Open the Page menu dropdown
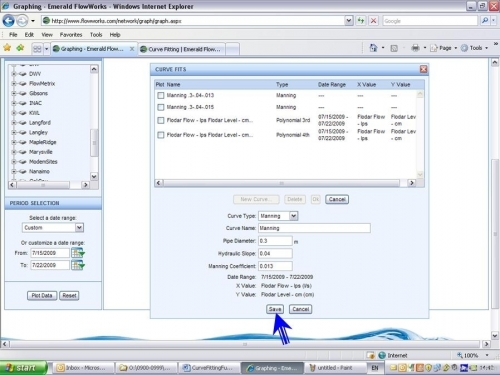The image size is (500, 375). point(443,48)
